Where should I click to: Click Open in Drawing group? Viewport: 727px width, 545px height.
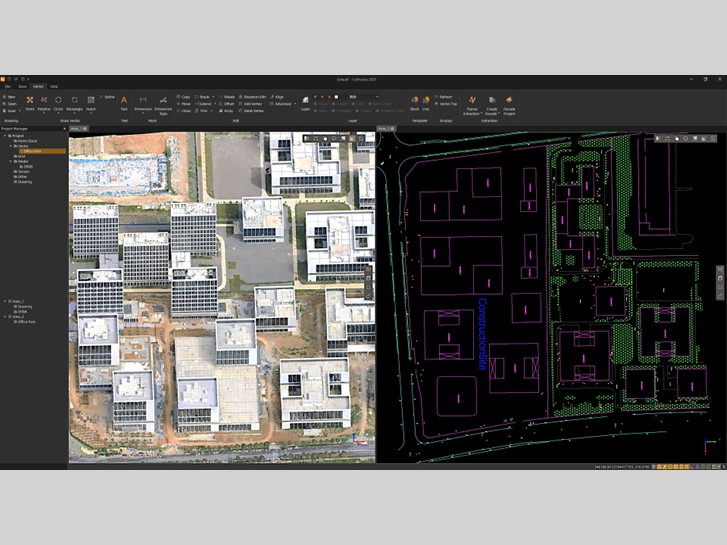pyautogui.click(x=10, y=104)
